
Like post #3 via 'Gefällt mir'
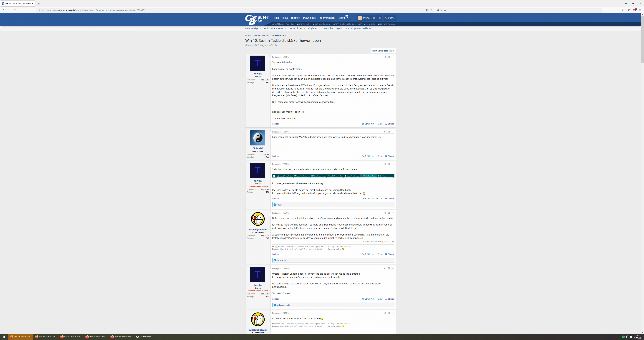coord(368,198)
